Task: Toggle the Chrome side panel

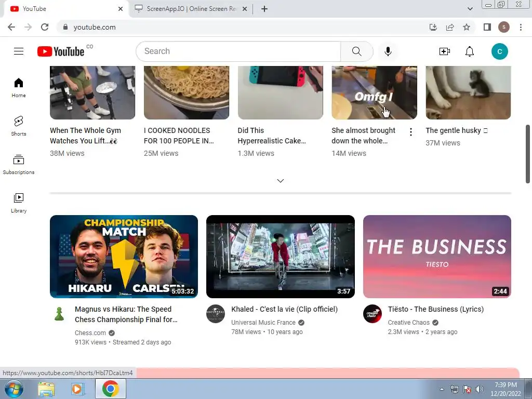Action: pos(487,27)
